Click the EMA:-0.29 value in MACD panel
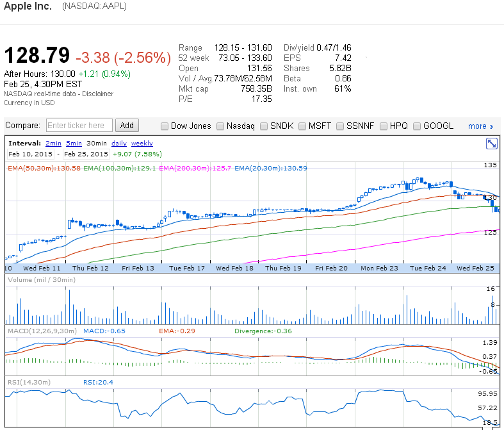504x430 pixels. [177, 331]
